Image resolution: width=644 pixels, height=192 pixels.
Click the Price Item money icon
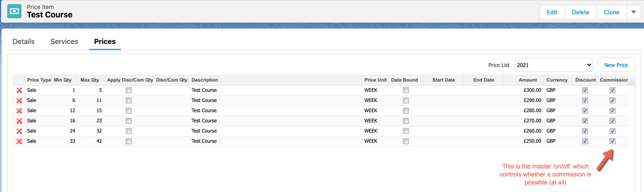point(14,11)
